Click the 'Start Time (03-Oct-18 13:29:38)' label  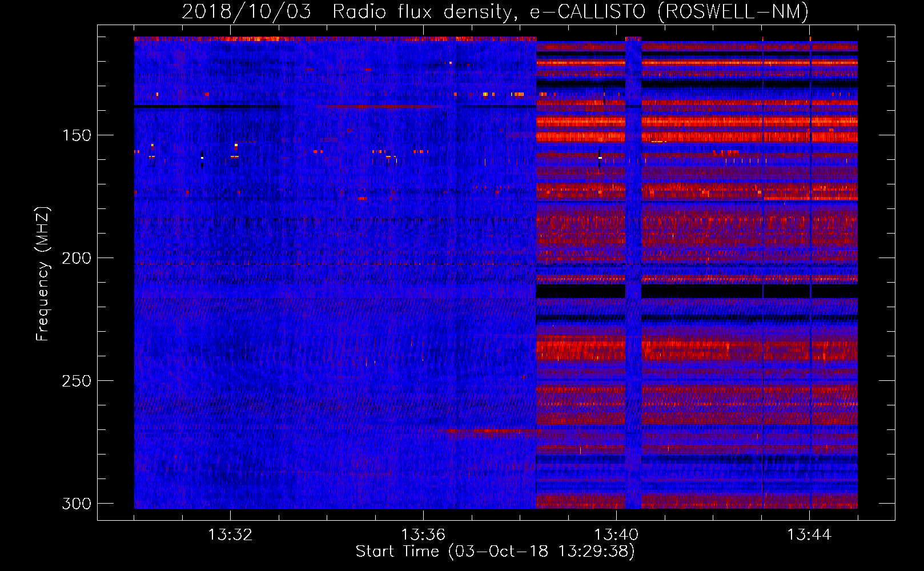495,552
